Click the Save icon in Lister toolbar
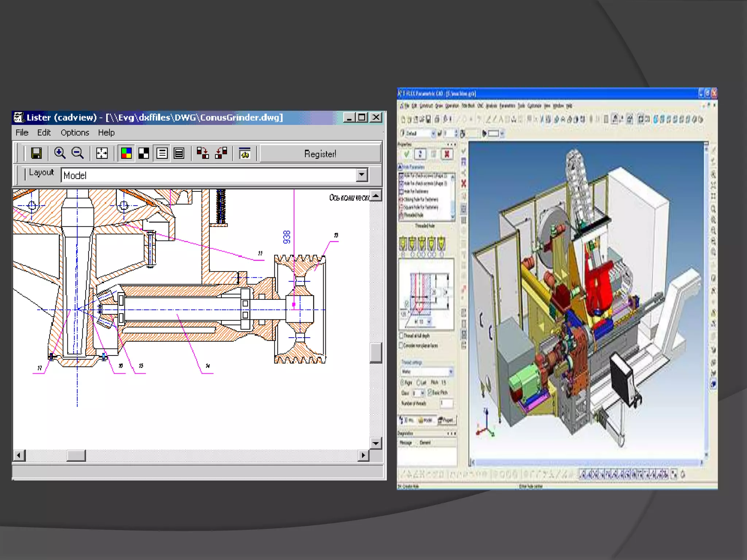The width and height of the screenshot is (747, 560). (x=36, y=153)
